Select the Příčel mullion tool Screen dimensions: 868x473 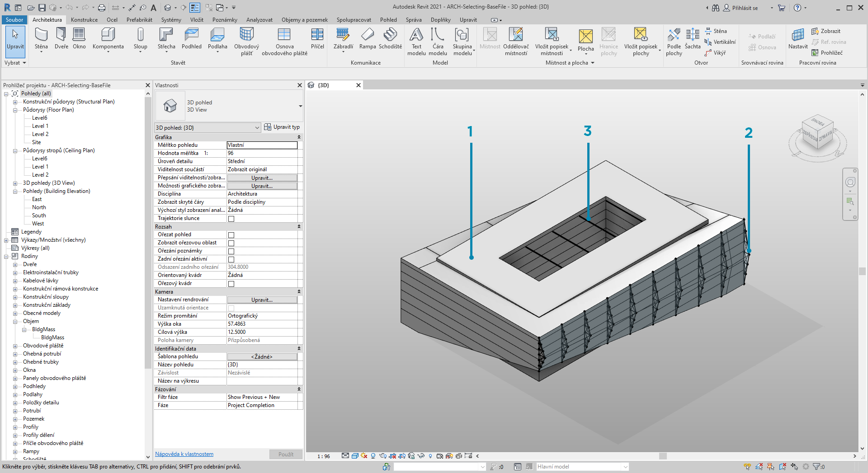pos(317,39)
